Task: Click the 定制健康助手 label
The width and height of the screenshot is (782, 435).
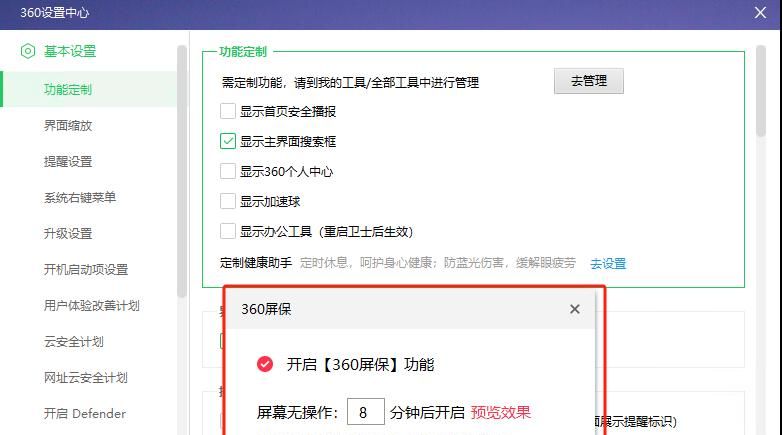Action: point(256,262)
